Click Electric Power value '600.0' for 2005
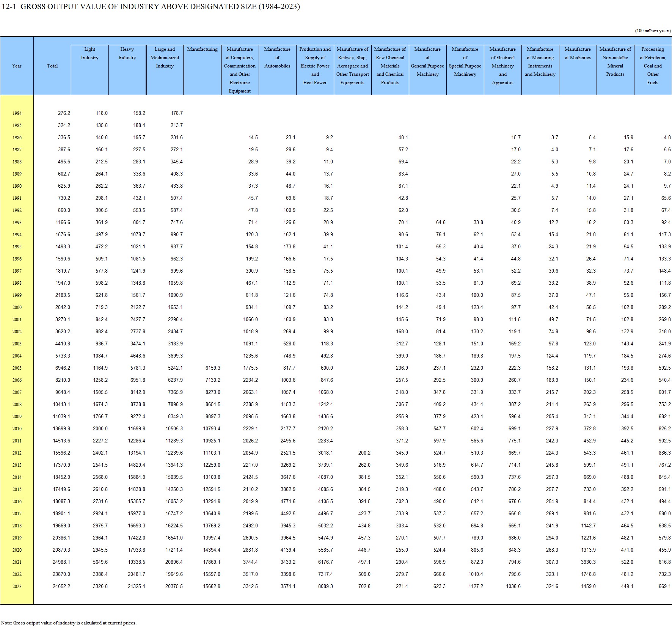672x629 pixels. pyautogui.click(x=327, y=368)
